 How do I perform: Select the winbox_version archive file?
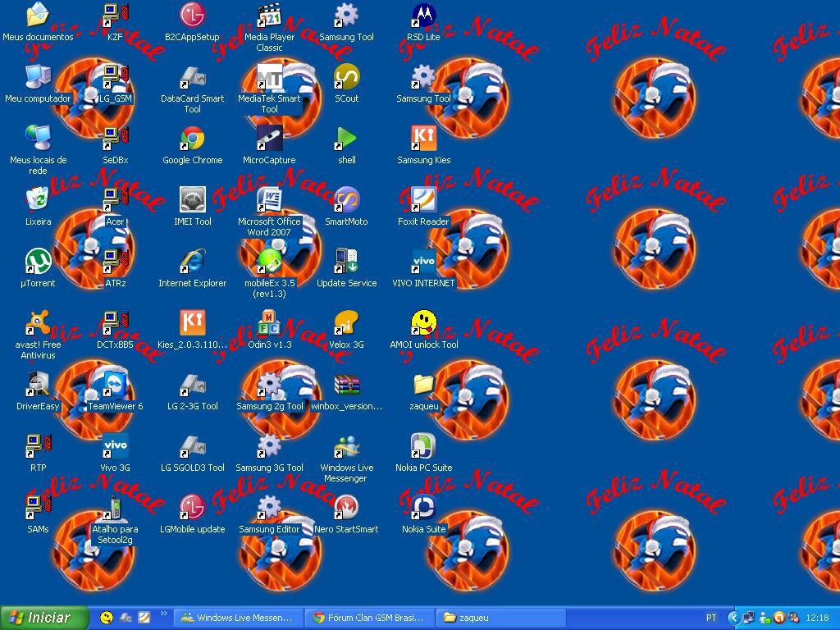pyautogui.click(x=347, y=386)
